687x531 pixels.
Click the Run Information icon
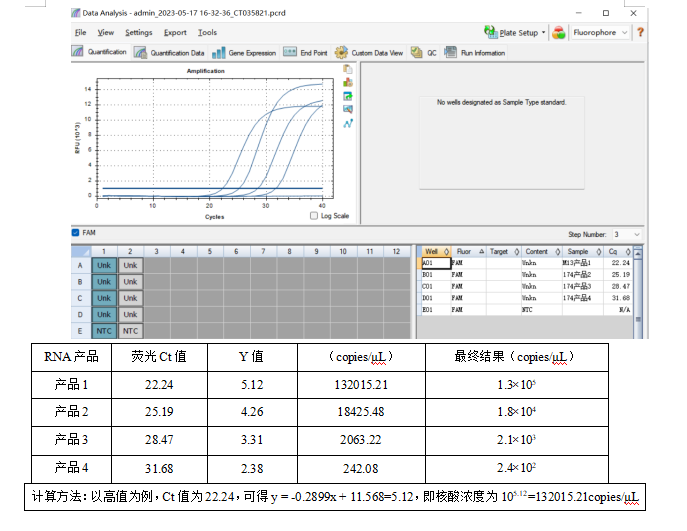click(450, 53)
